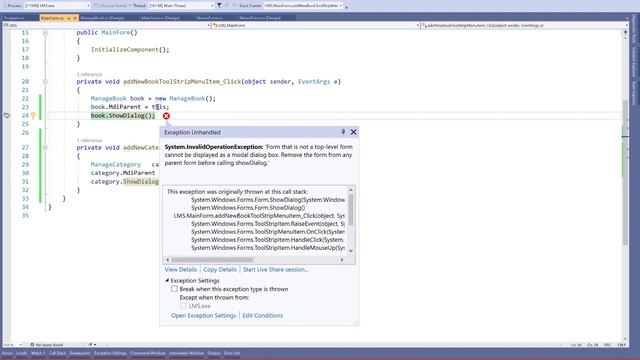Click the call stack vertical scrollbar thumb
This screenshot has width=640, height=360.
click(351, 209)
